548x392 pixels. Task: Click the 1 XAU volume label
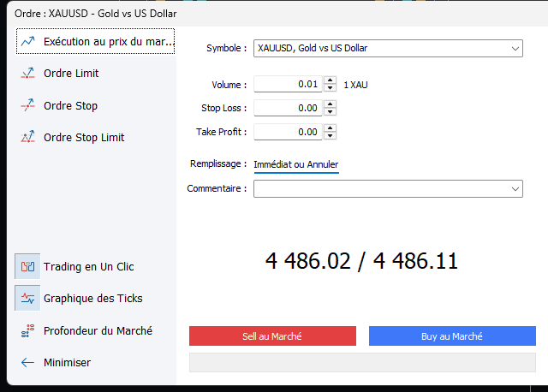[355, 85]
